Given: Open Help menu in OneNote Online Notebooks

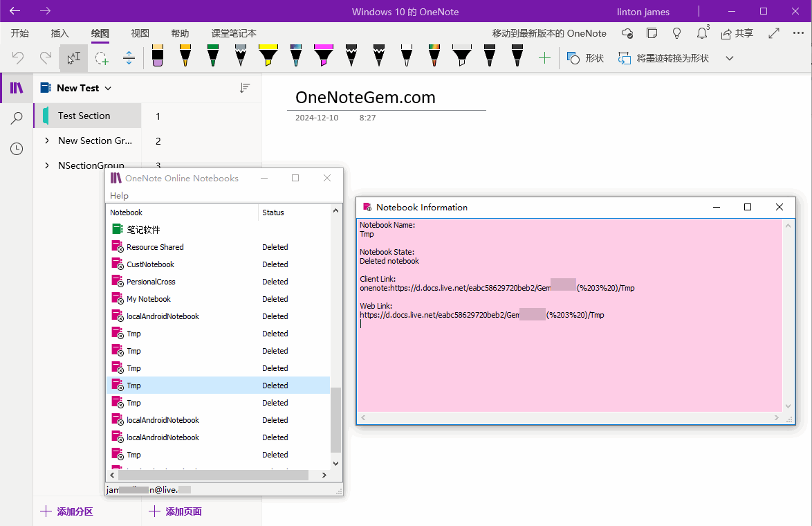Looking at the screenshot, I should click(119, 195).
